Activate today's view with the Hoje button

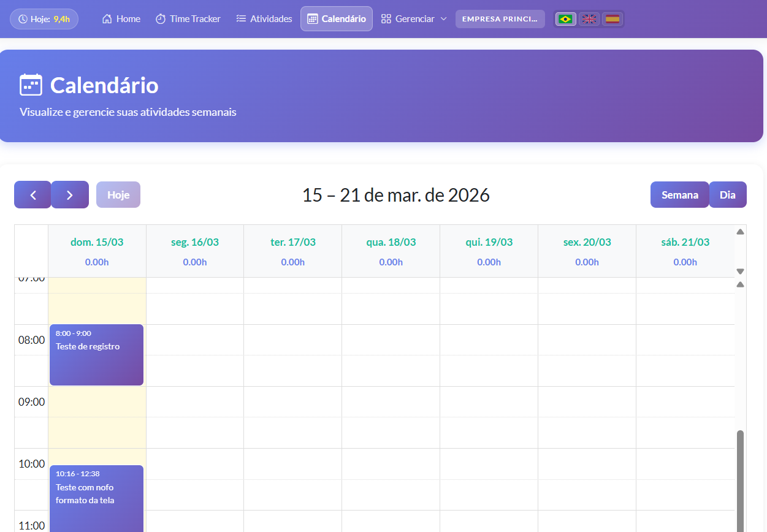point(118,194)
